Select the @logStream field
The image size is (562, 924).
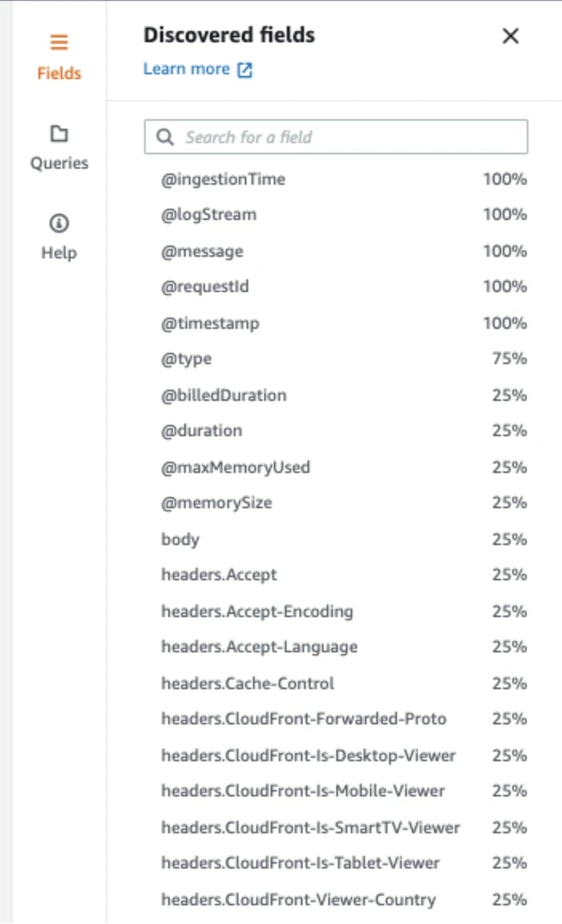pyautogui.click(x=208, y=215)
